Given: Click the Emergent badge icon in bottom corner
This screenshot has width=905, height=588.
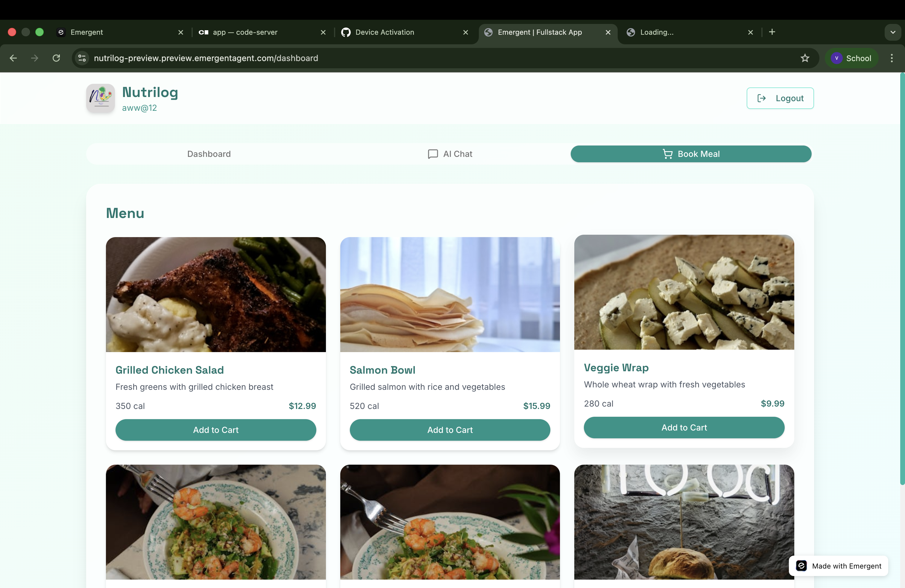Looking at the screenshot, I should pos(801,566).
